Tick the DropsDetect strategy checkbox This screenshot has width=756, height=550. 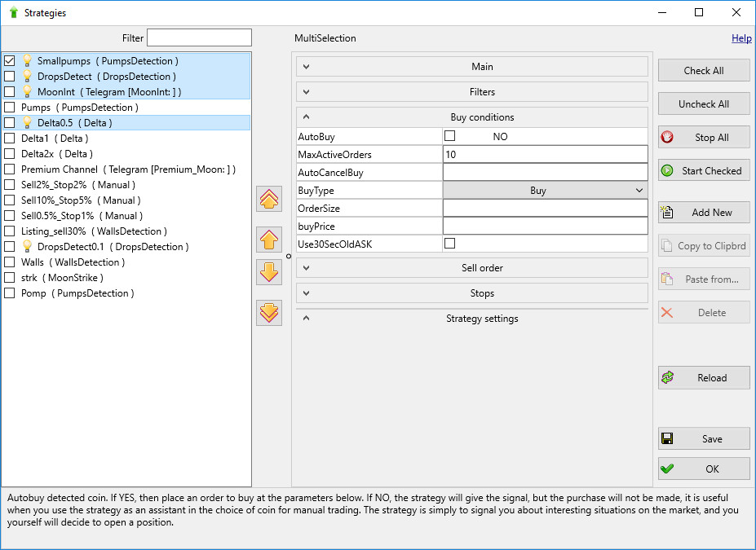click(10, 76)
